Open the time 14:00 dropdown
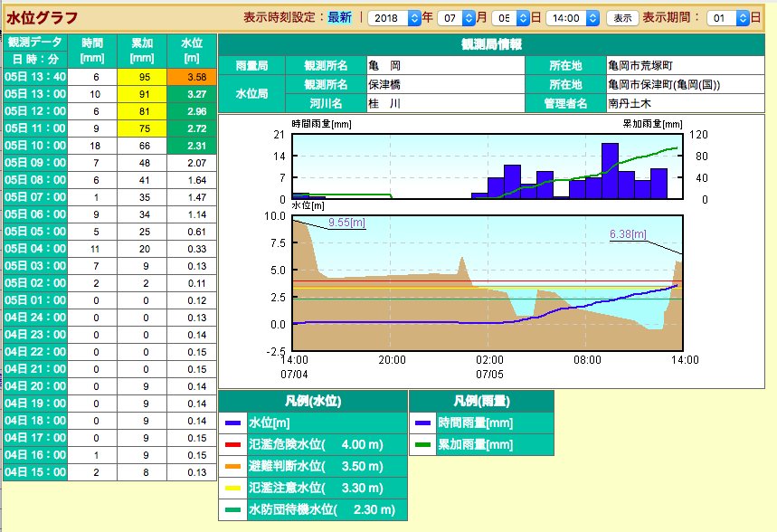Viewport: 777px width, 532px height. (x=573, y=18)
